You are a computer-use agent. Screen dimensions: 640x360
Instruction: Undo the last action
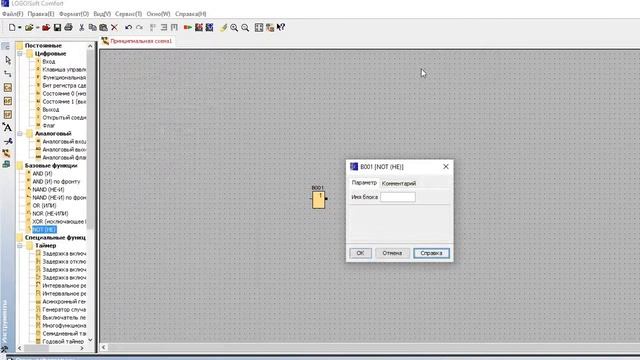pos(129,27)
